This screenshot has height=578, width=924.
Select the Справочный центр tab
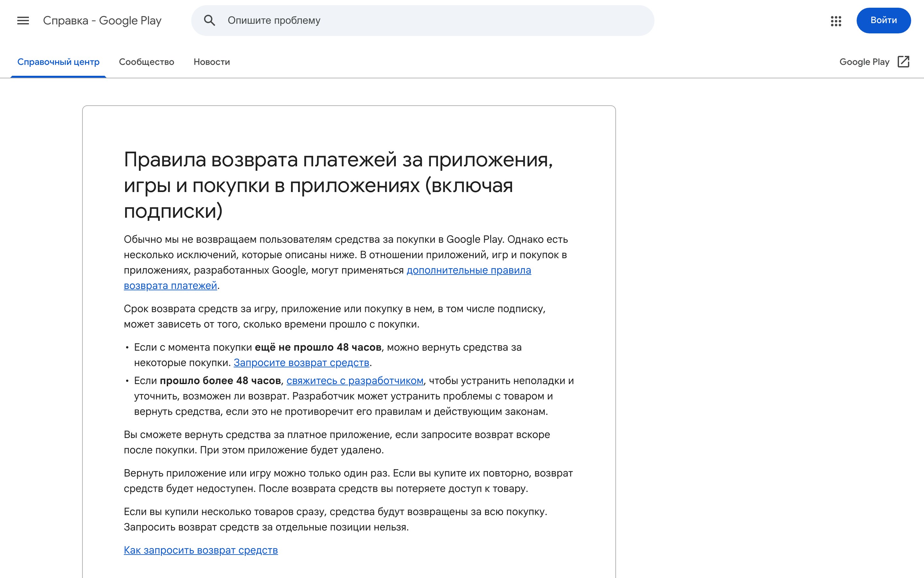pyautogui.click(x=58, y=62)
